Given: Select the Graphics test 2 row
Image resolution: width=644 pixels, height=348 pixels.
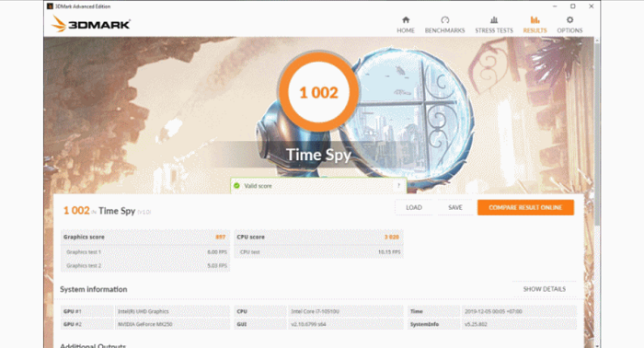Looking at the screenshot, I should pos(145,265).
